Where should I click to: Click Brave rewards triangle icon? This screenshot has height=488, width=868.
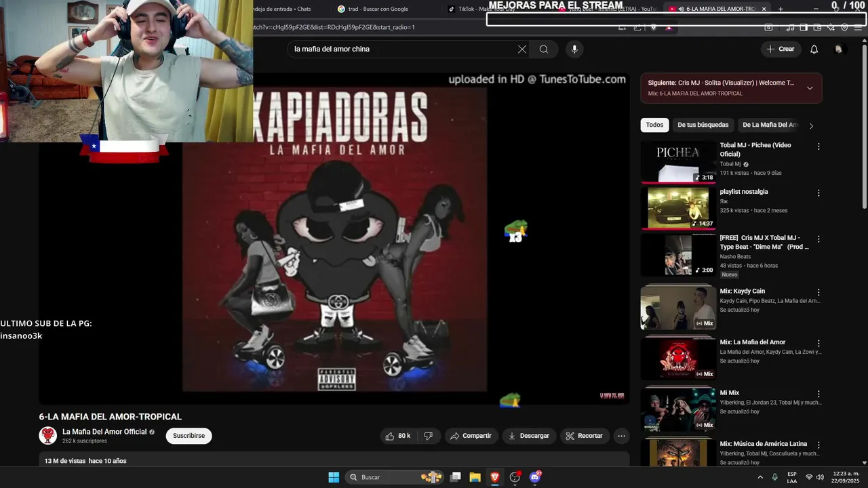coord(669,27)
